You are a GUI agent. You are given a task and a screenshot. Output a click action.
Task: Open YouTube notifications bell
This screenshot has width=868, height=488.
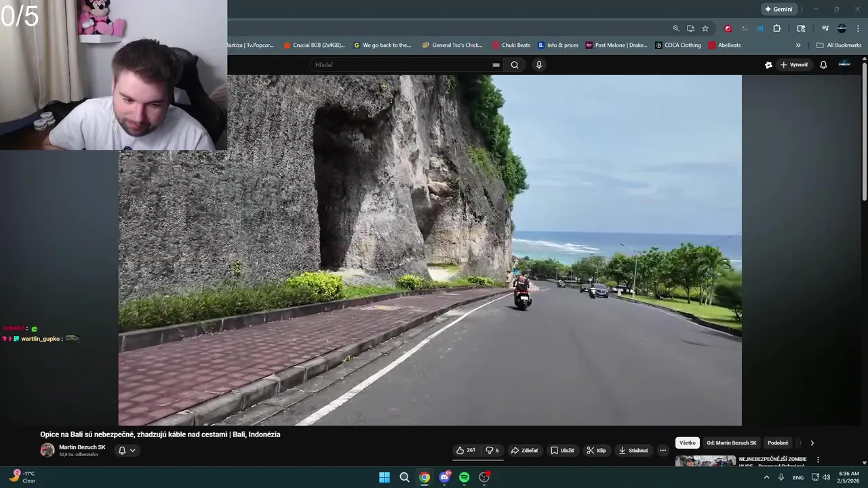[823, 65]
